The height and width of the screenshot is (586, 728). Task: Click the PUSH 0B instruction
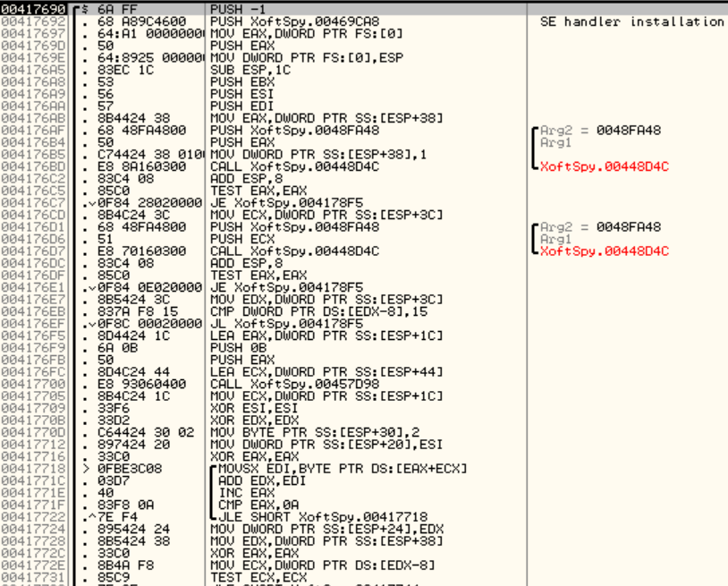(238, 347)
